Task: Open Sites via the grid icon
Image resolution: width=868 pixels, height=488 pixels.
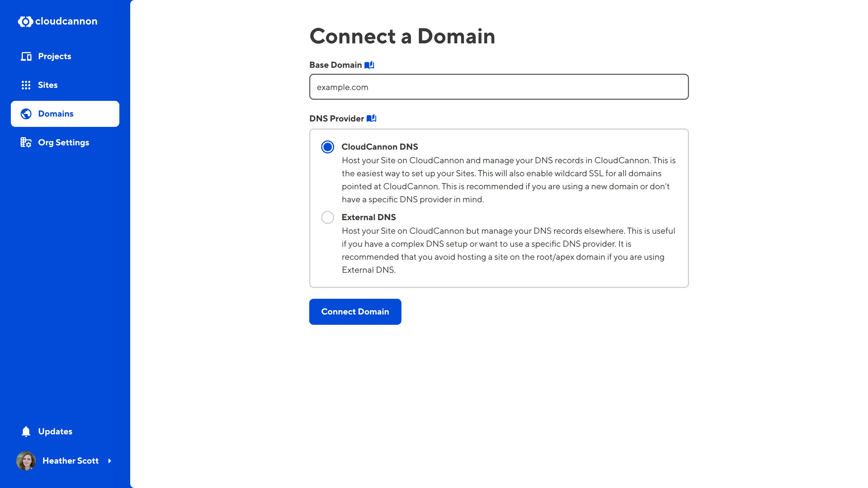Action: (x=26, y=85)
